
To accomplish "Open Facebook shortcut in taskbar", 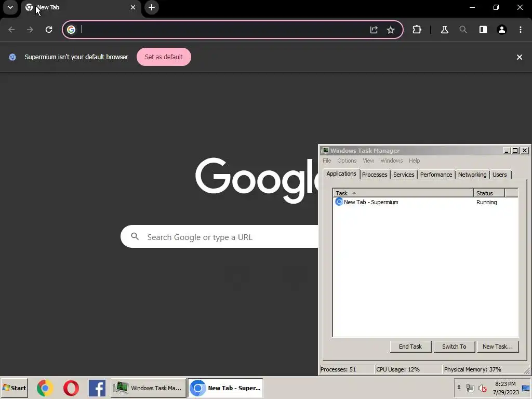I will 97,388.
